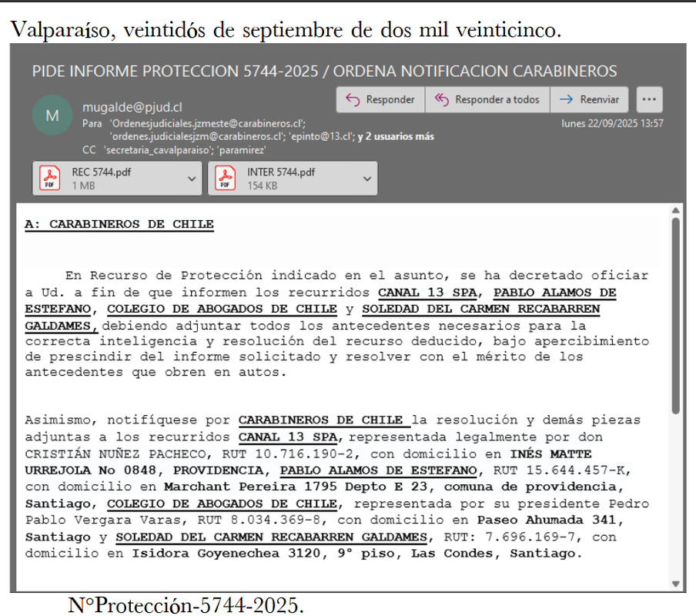Viewport: 696px width, 616px height.
Task: Click CC recipient 'secretaria_cavalparaiso'
Action: 158,150
